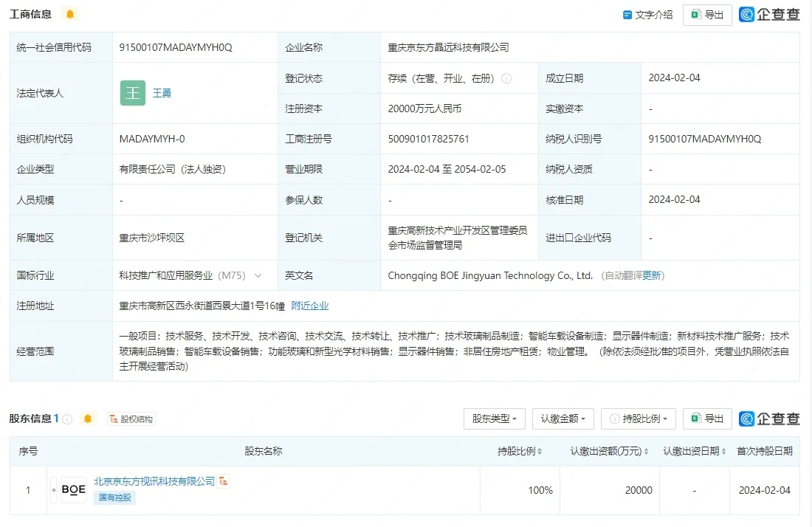The height and width of the screenshot is (527, 812).
Task: Click the company type 有限责任公司 (法人独资)
Action: click(173, 169)
